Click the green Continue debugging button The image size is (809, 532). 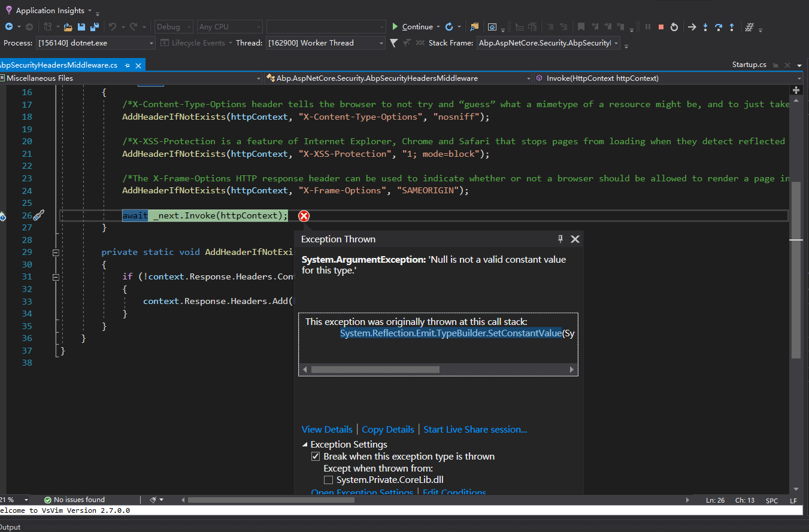click(413, 27)
